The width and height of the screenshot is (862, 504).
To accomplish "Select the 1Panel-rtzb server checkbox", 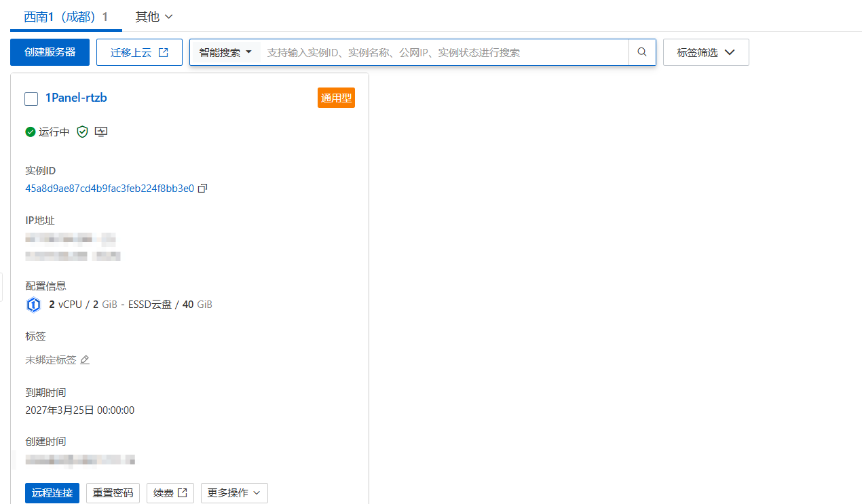I will click(x=31, y=99).
